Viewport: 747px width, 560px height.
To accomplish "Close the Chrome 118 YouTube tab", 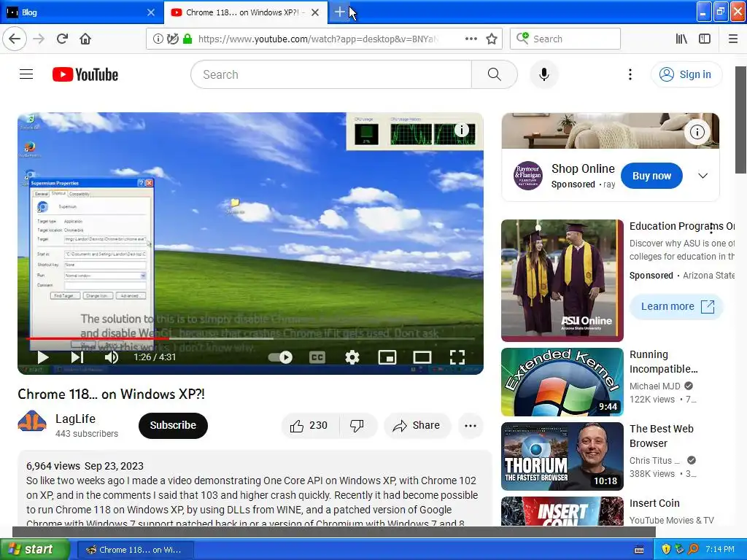I will point(315,12).
